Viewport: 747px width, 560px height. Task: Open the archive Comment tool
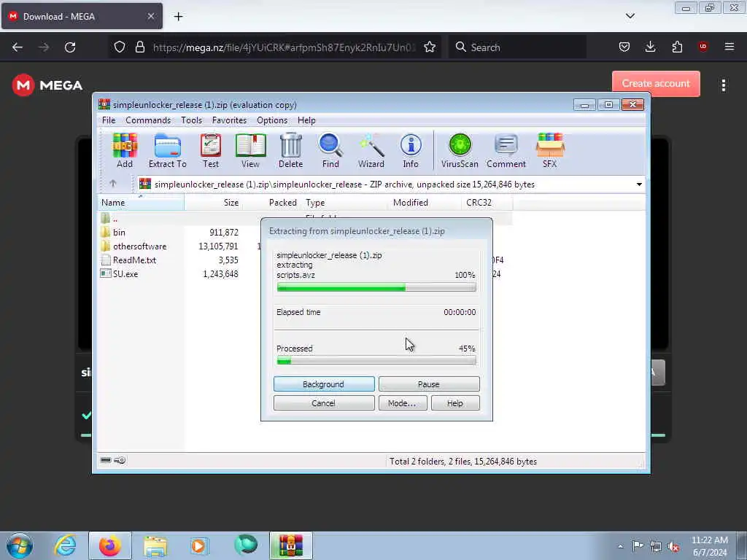(506, 150)
